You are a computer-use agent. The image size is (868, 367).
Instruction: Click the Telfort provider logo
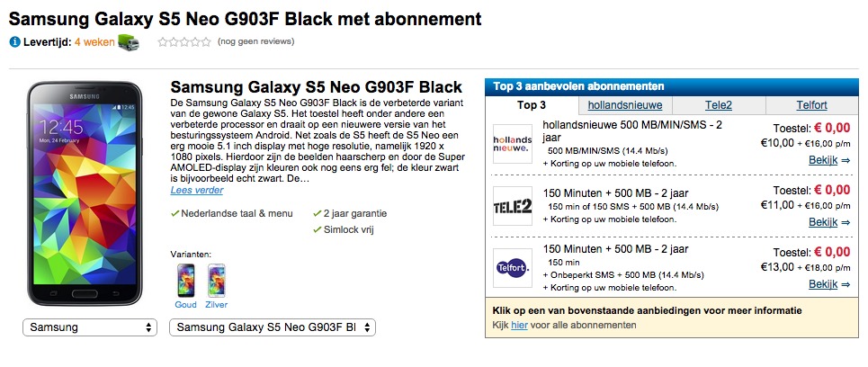[x=512, y=268]
